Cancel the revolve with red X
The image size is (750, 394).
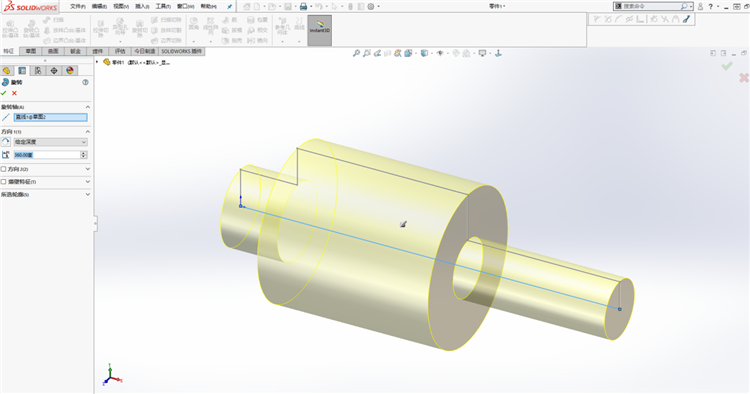14,93
